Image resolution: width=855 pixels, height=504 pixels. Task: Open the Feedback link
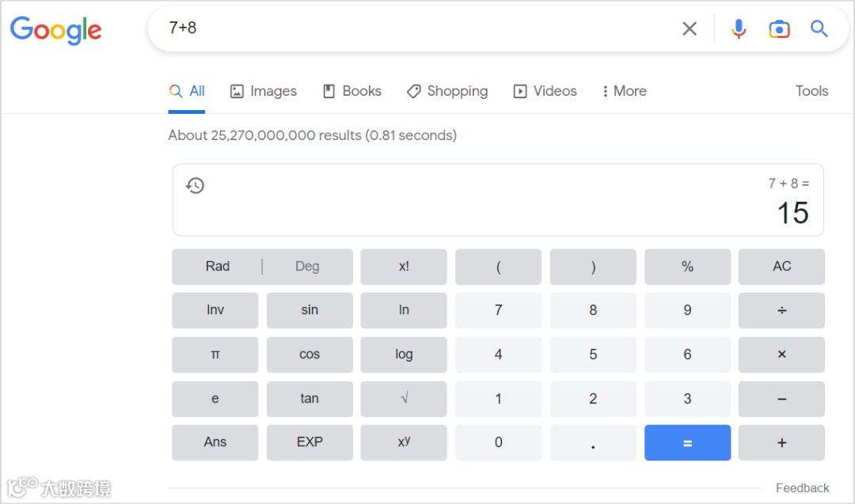coord(802,488)
